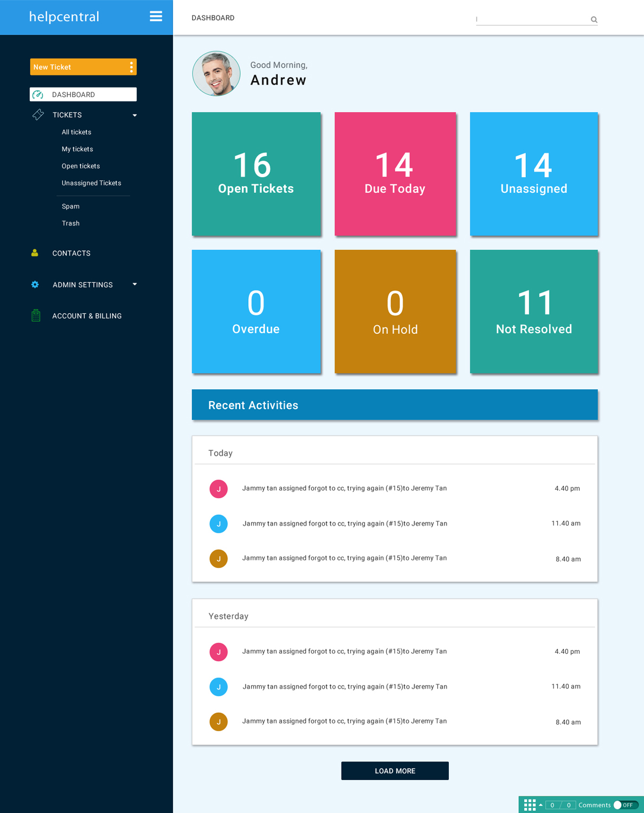Click Today's 11.40 am activity text
The height and width of the screenshot is (813, 644).
pos(345,524)
